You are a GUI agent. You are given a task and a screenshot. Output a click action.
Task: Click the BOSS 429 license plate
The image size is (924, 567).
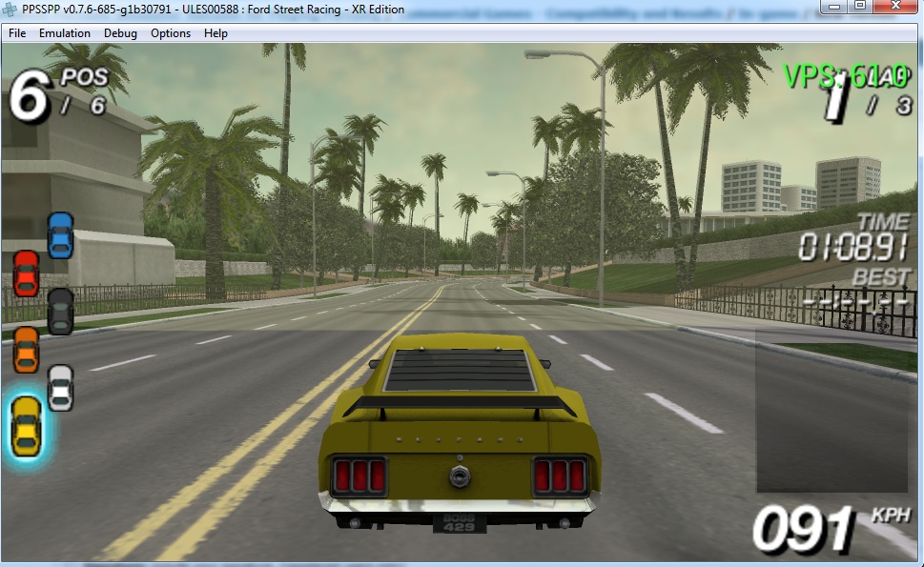460,523
